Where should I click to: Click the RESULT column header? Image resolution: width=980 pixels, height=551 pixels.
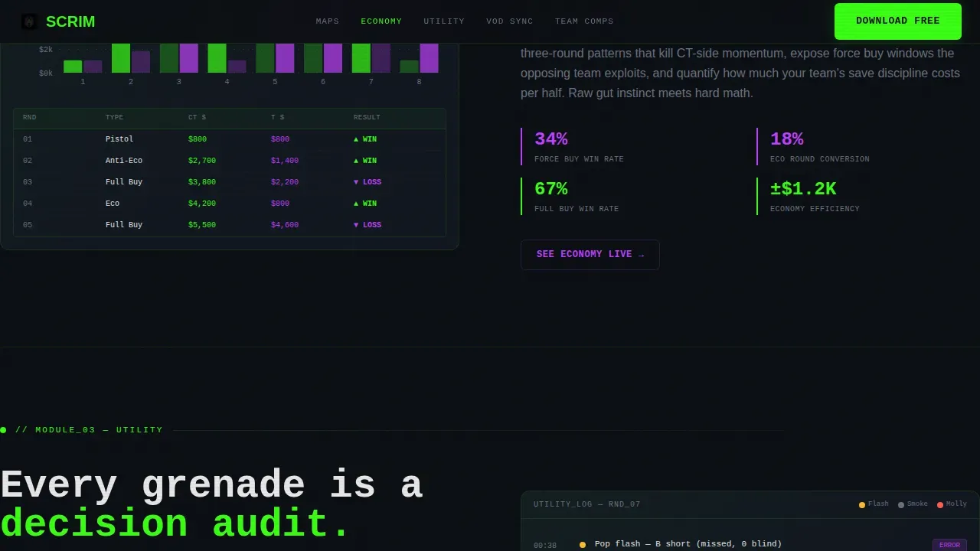[x=367, y=118]
